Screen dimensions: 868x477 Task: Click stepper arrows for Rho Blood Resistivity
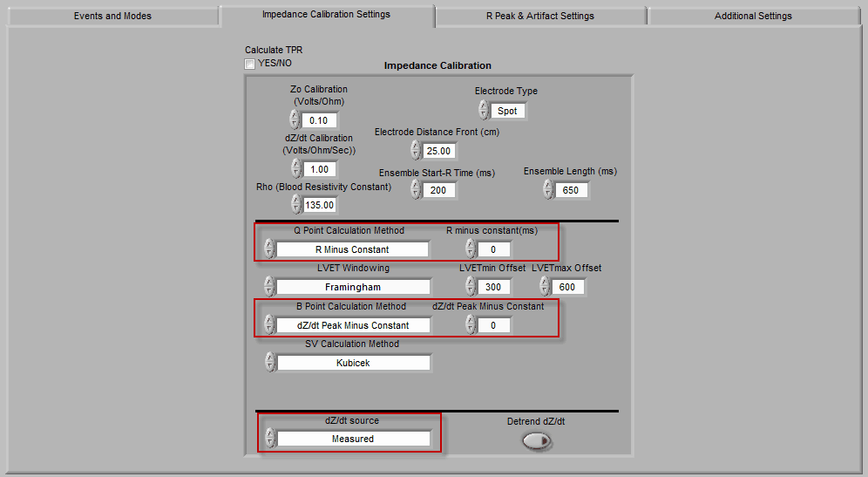[296, 204]
